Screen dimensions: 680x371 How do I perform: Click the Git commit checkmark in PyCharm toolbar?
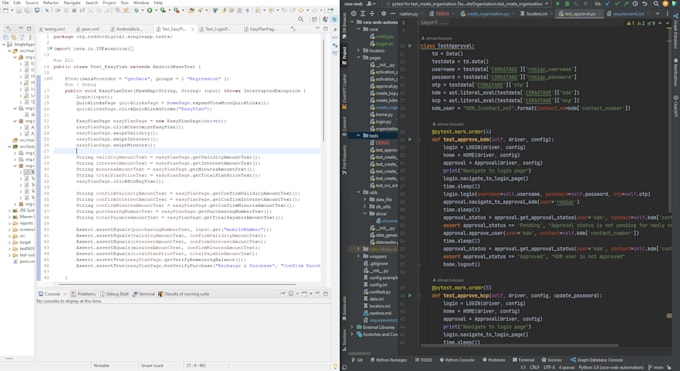[617, 3]
